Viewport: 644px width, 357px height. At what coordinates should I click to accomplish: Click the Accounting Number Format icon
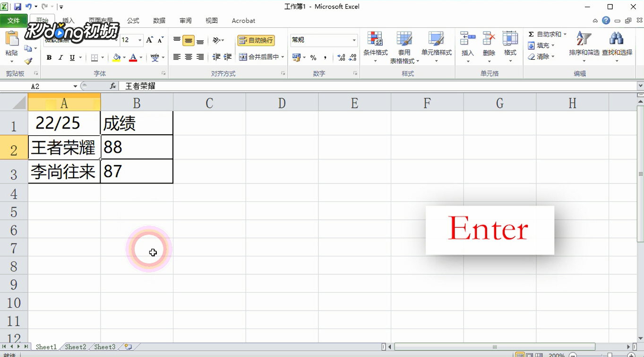[x=296, y=57]
